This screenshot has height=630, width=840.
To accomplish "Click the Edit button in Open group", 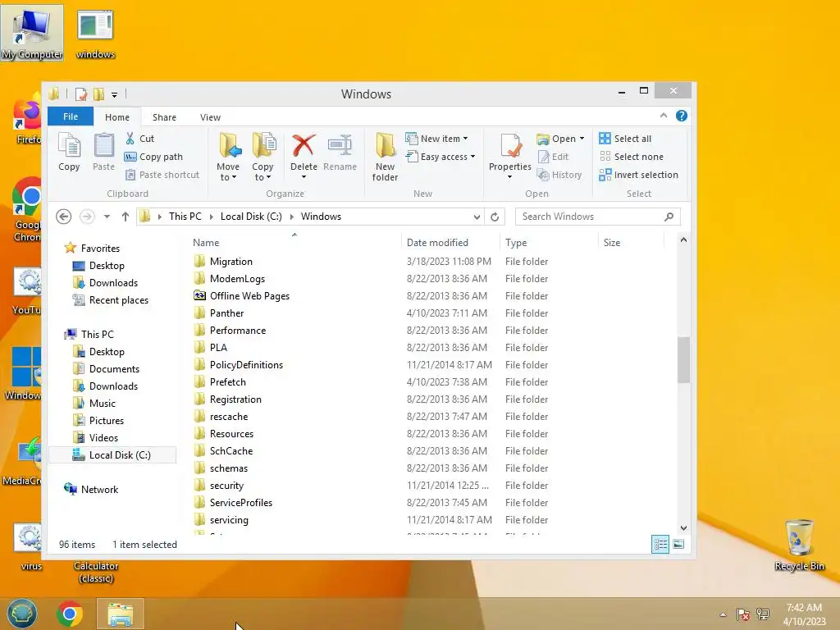I will click(x=553, y=157).
